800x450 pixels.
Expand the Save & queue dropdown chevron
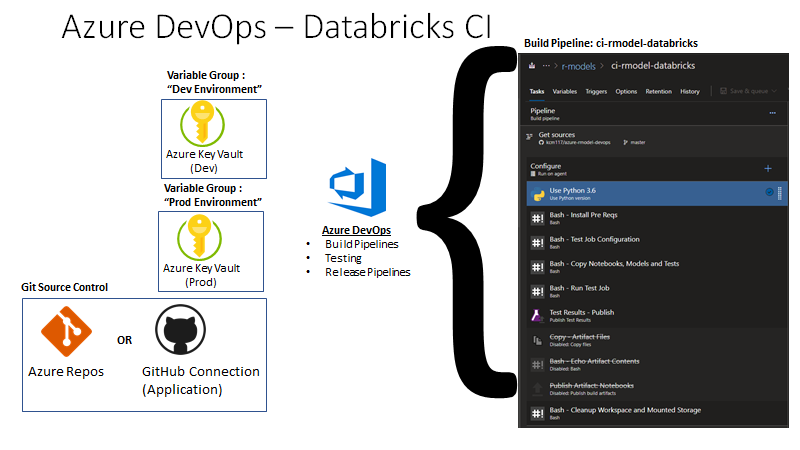pos(774,91)
